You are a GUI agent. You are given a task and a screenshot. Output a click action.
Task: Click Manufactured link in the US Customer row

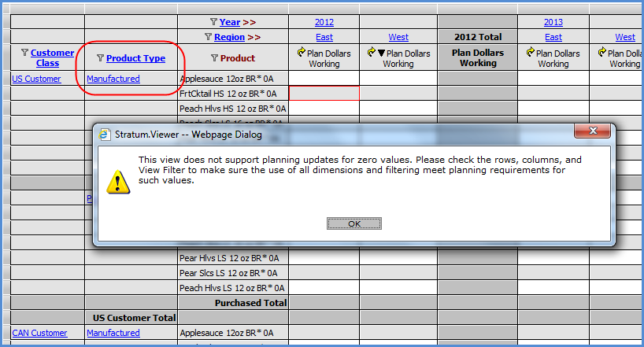point(113,79)
